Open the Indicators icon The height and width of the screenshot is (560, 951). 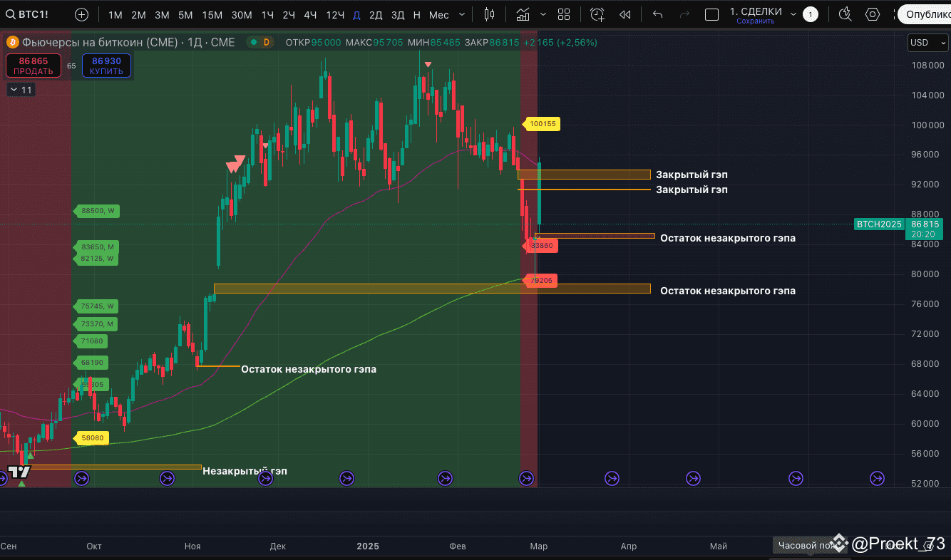click(523, 14)
